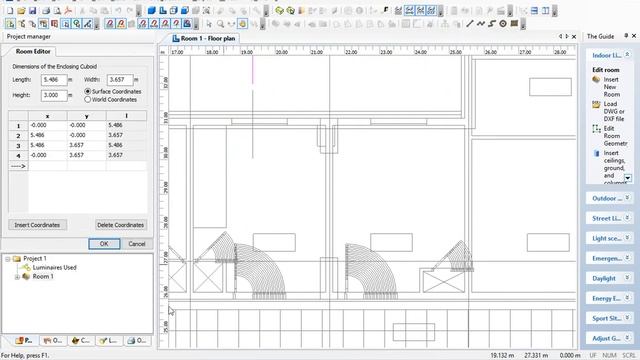Open the Luminaire L... bottom tab

[x=109, y=340]
